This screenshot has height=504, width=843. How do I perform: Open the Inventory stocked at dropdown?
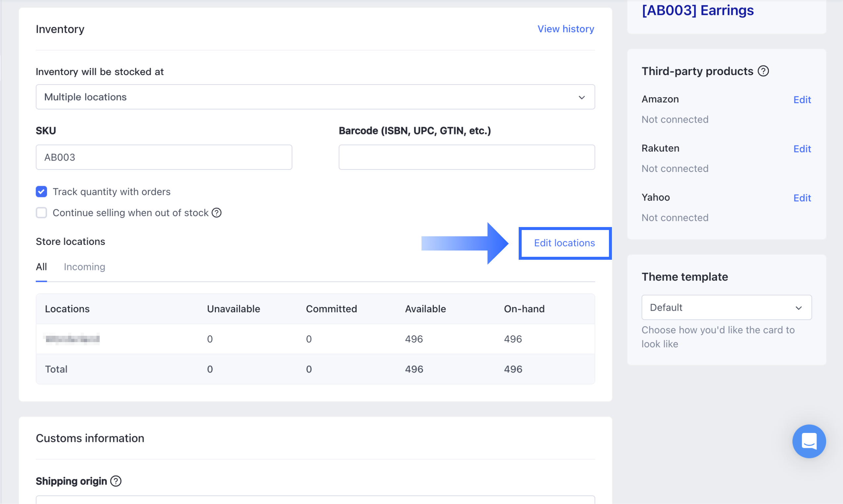315,97
